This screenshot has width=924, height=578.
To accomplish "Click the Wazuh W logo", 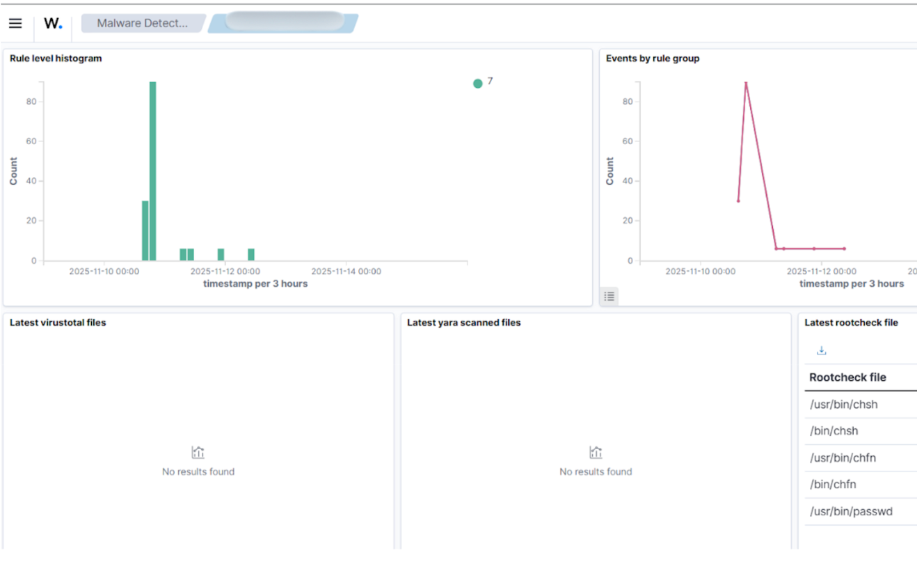I will (53, 23).
